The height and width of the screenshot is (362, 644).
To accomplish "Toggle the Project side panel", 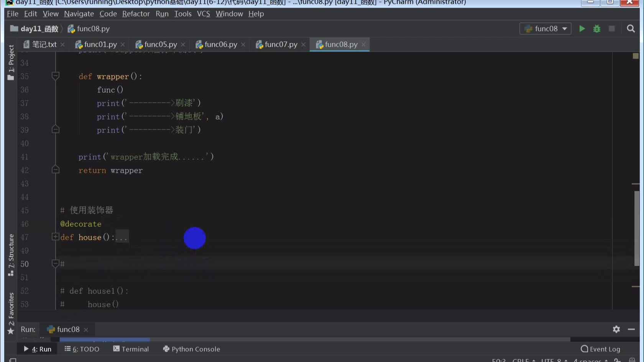I will coord(11,62).
